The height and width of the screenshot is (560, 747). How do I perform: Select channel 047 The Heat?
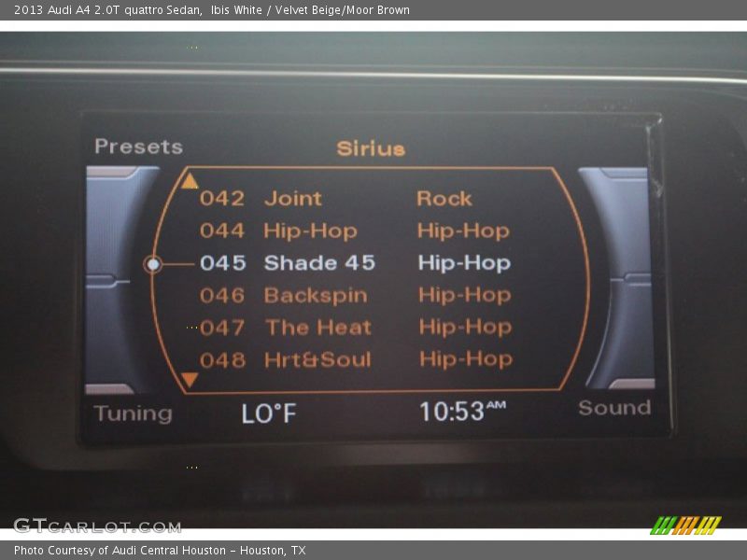(x=356, y=328)
